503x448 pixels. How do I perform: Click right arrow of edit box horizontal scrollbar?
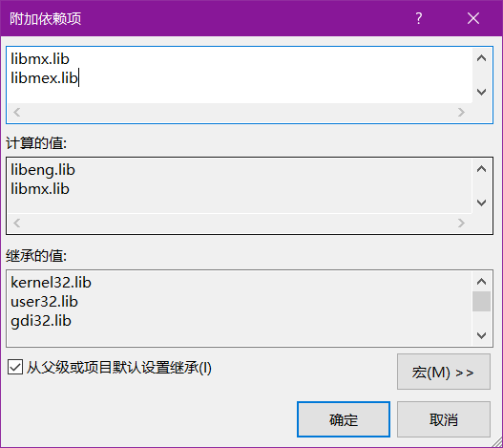click(x=461, y=112)
